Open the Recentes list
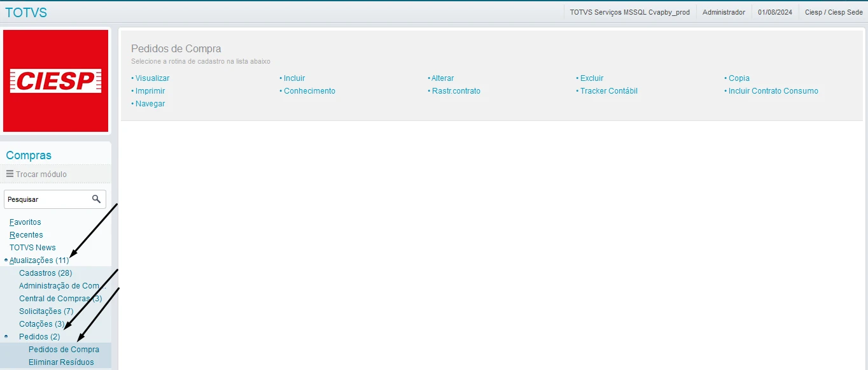The height and width of the screenshot is (370, 868). 26,235
